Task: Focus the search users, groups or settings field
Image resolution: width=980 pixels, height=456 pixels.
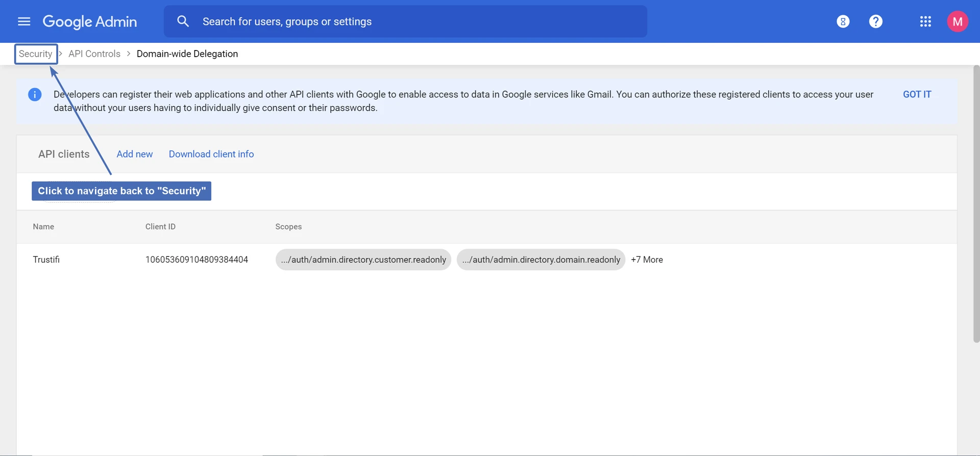Action: [x=408, y=21]
